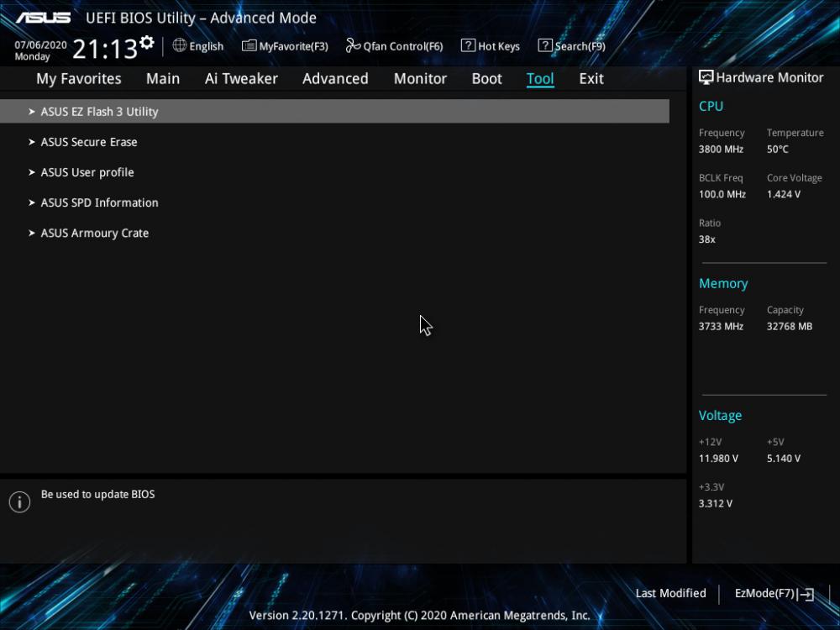
Task: Click the ASUS logo
Action: coord(44,18)
